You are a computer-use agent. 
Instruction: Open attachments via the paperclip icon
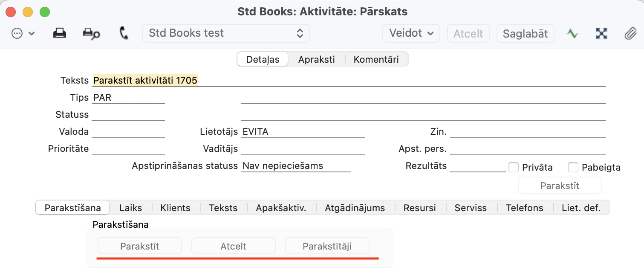coord(630,33)
